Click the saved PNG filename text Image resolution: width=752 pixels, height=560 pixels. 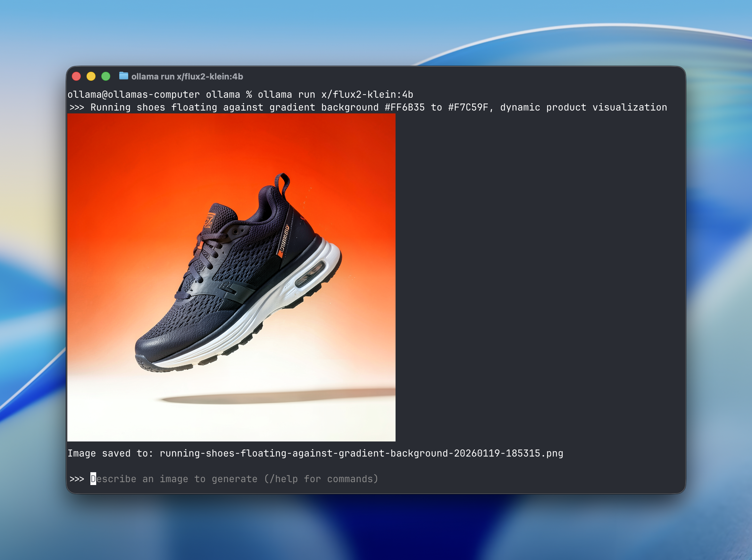[361, 453]
